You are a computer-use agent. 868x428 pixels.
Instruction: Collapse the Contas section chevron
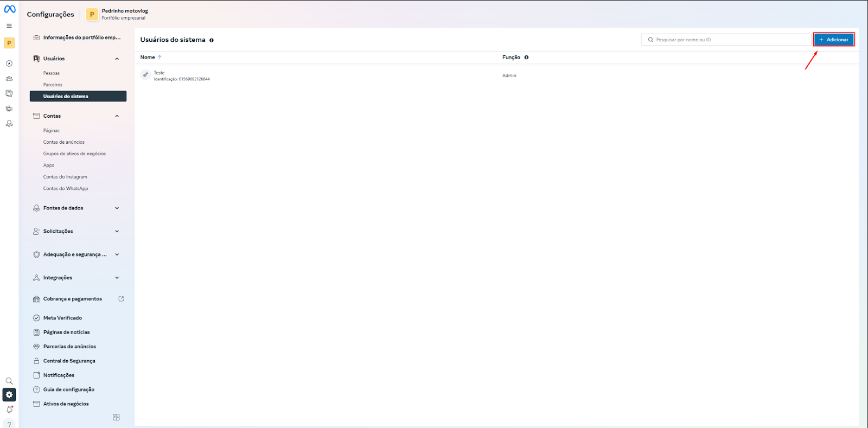(117, 116)
